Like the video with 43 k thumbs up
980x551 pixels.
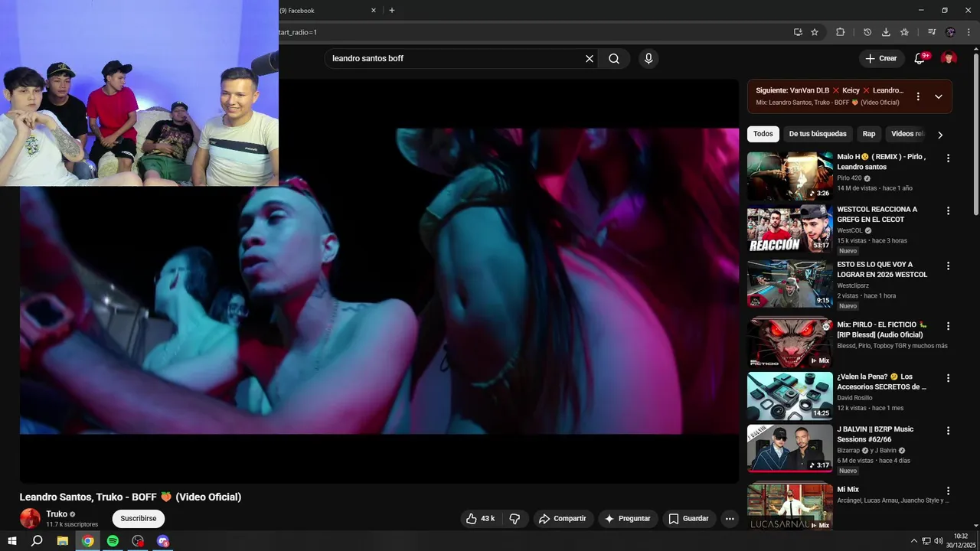coord(480,519)
